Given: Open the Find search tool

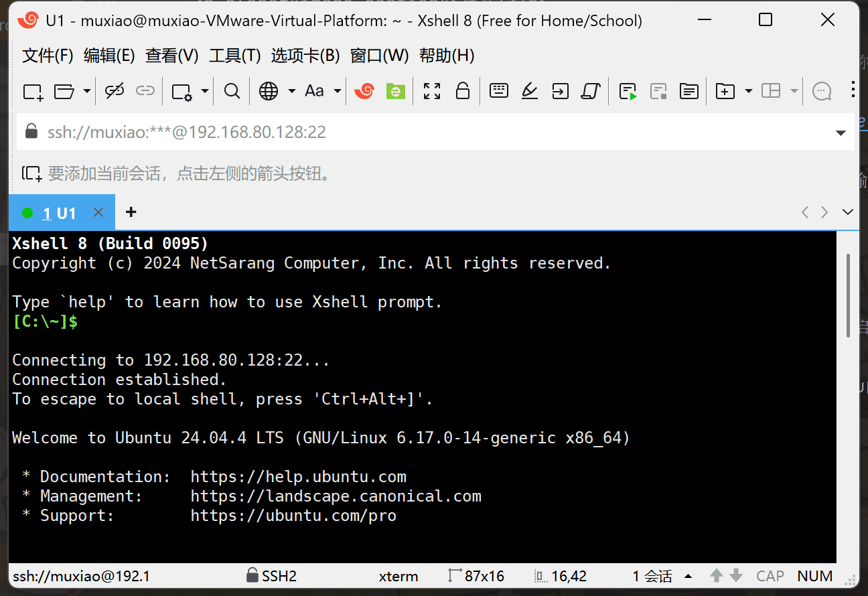Looking at the screenshot, I should [232, 91].
